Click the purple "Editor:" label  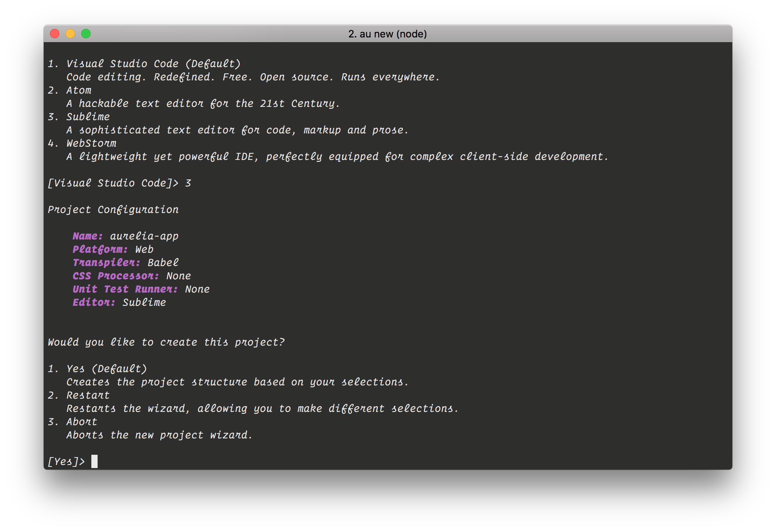click(x=94, y=302)
